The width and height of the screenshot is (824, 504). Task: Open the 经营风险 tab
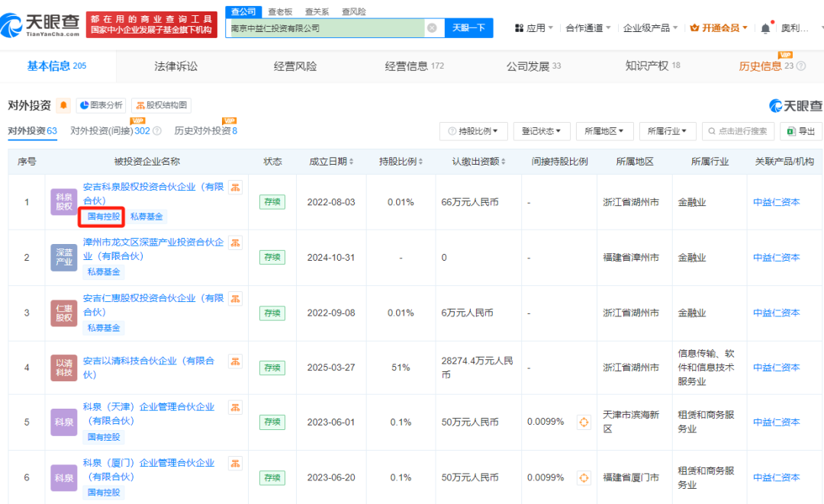point(295,66)
